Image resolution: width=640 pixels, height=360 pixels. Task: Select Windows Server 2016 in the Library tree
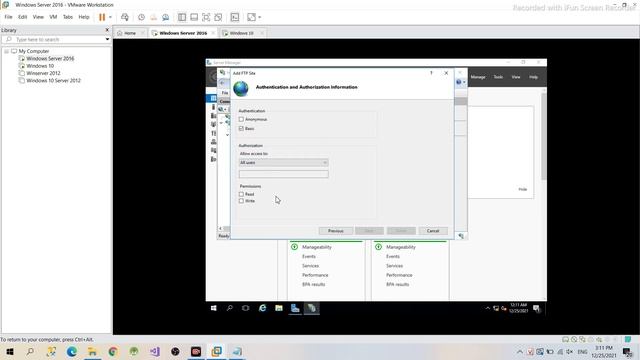pos(50,59)
